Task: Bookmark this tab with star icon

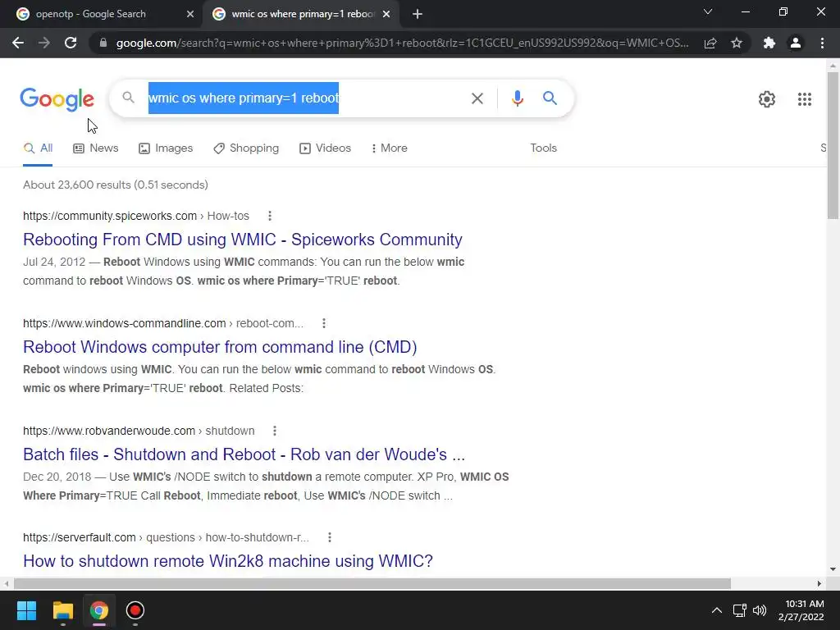Action: [x=737, y=43]
